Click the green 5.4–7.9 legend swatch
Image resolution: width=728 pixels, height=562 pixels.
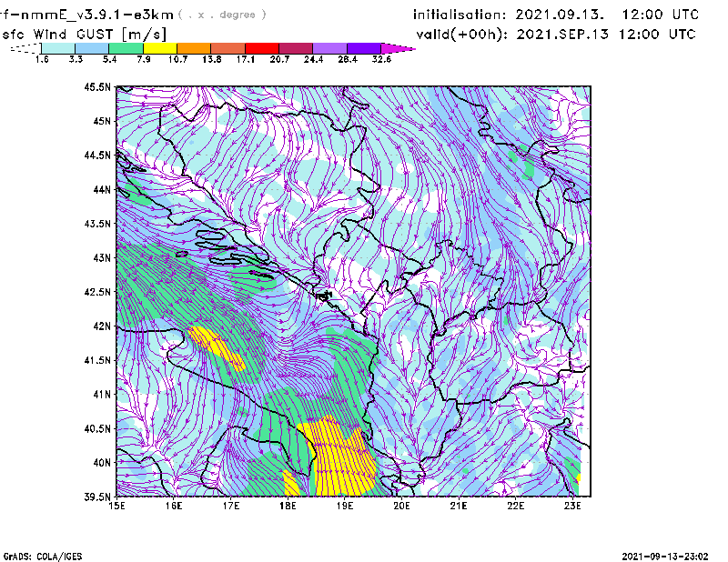(126, 48)
